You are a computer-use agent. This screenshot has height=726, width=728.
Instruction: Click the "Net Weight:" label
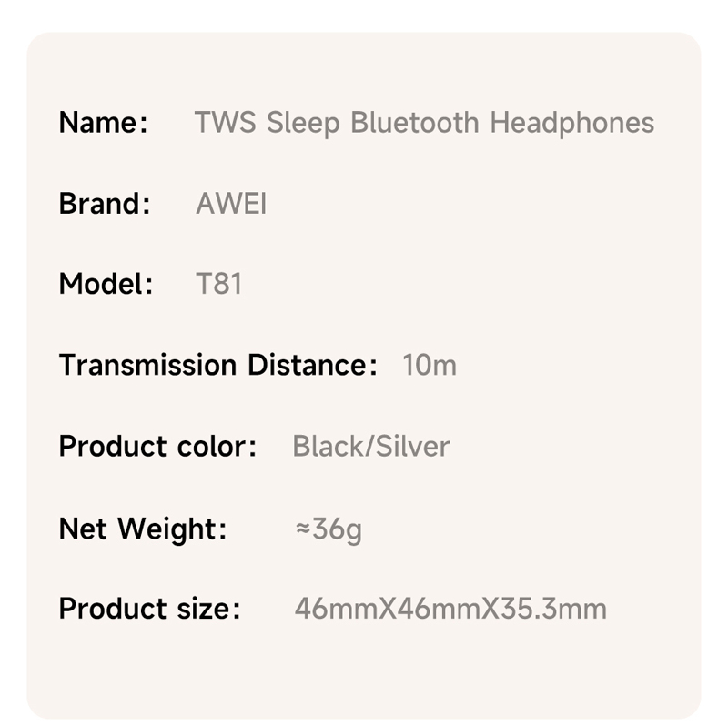click(x=143, y=529)
